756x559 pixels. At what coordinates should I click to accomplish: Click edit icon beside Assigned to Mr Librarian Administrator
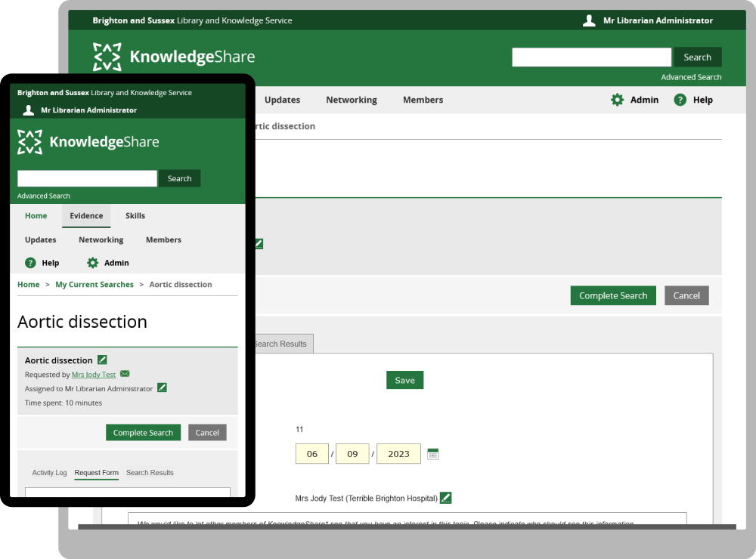(162, 388)
